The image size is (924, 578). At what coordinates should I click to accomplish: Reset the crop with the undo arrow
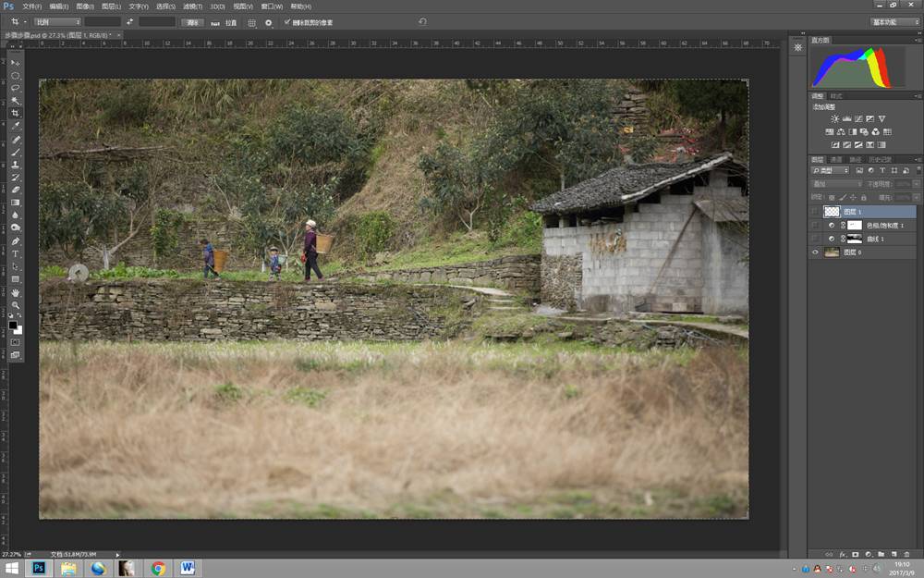[422, 21]
